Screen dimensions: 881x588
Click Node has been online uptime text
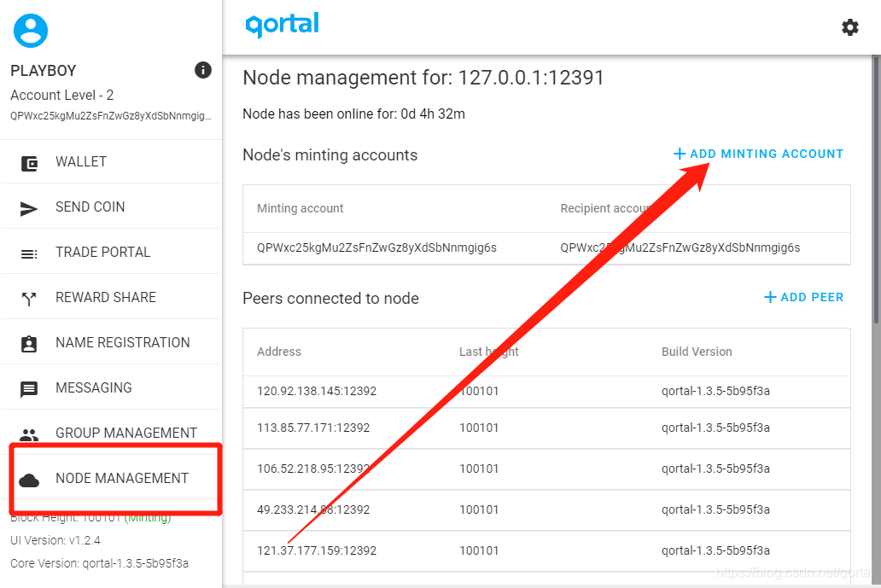(x=353, y=114)
